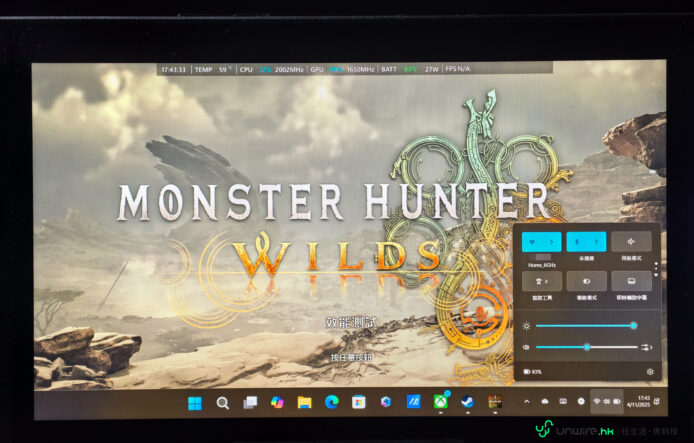Click the speaker icon in the system tray
Image resolution: width=694 pixels, height=443 pixels.
(x=607, y=401)
